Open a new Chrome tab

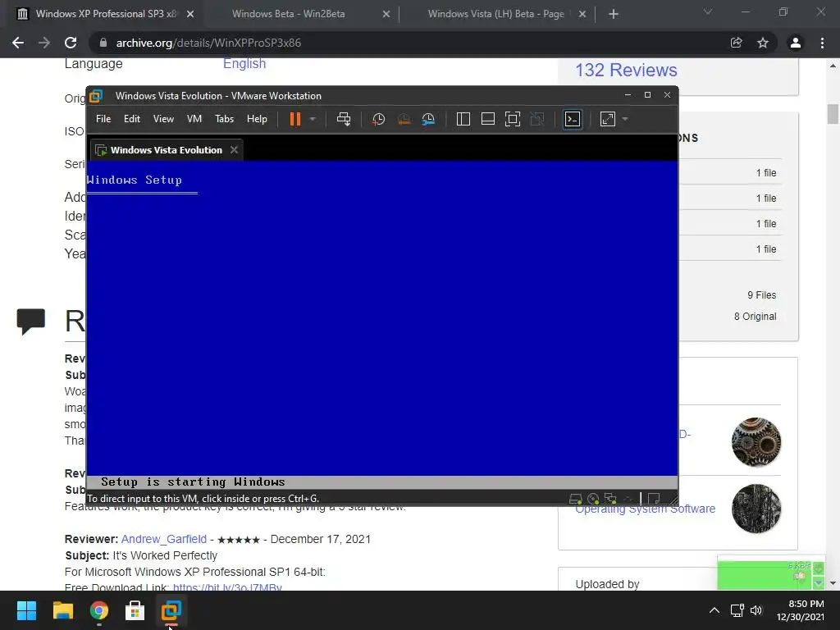coord(614,15)
